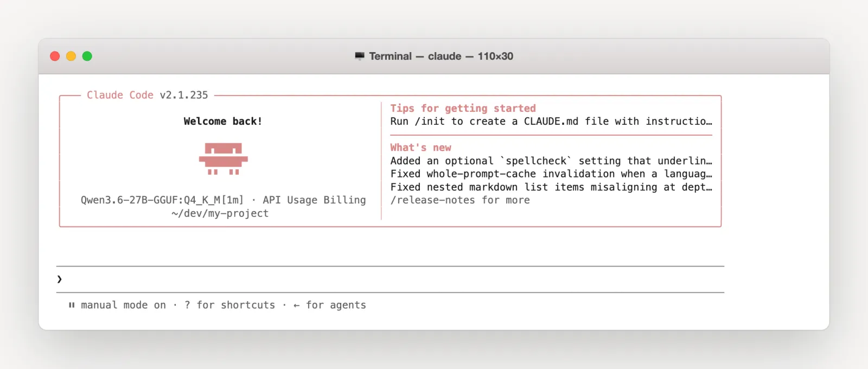Click the 'for agents' hint text

point(336,305)
